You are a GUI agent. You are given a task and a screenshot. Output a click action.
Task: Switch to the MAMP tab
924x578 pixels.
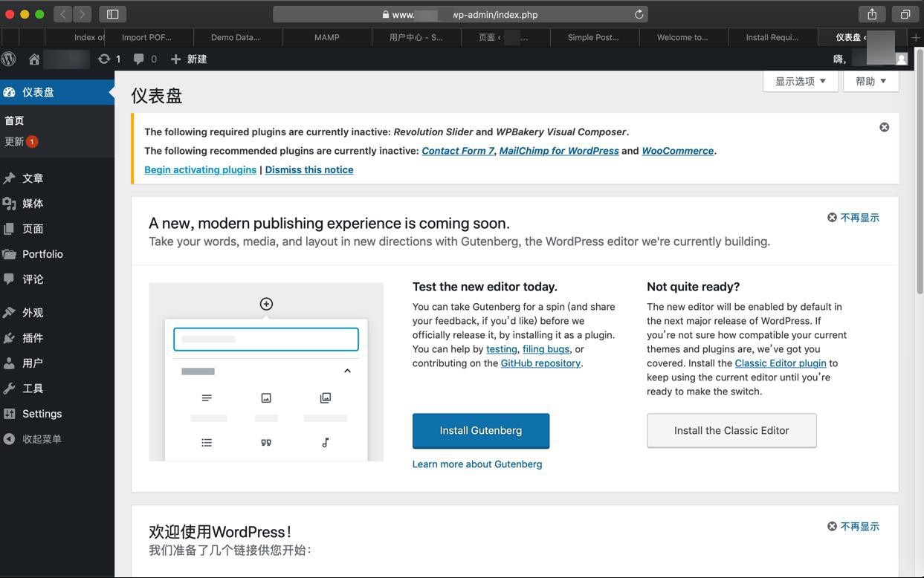click(327, 37)
